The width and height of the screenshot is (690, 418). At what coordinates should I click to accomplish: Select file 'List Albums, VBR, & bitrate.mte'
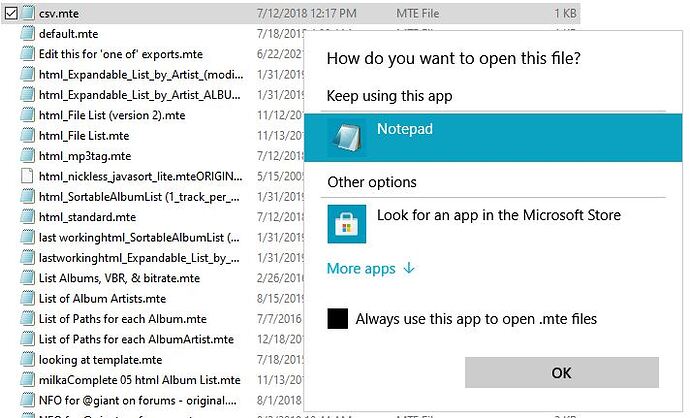(x=119, y=278)
